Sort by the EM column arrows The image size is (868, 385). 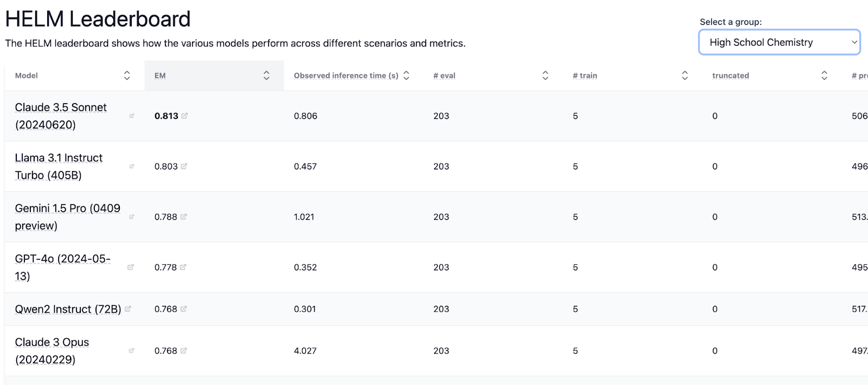tap(266, 75)
